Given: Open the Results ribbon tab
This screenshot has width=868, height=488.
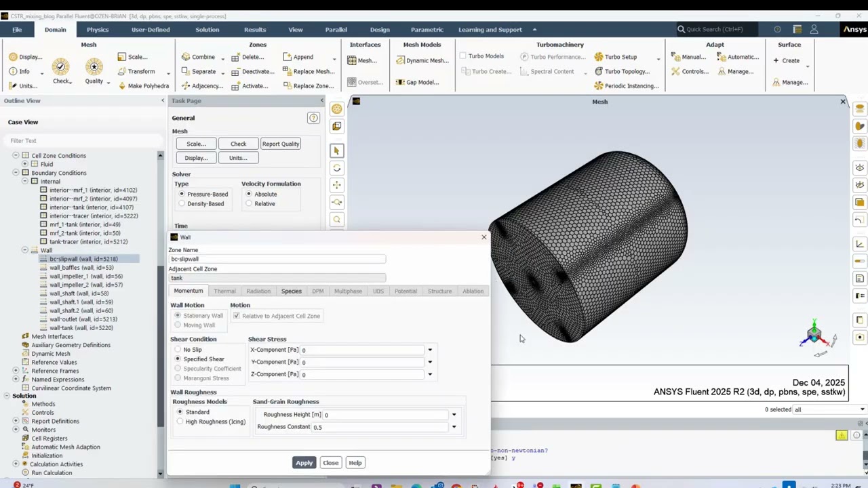Looking at the screenshot, I should [x=255, y=29].
